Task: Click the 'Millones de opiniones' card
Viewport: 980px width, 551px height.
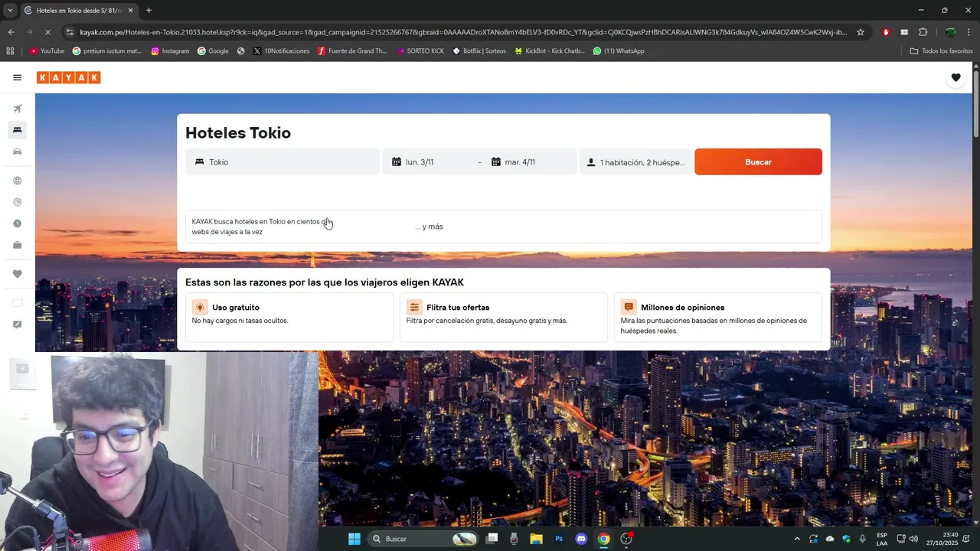Action: click(717, 317)
